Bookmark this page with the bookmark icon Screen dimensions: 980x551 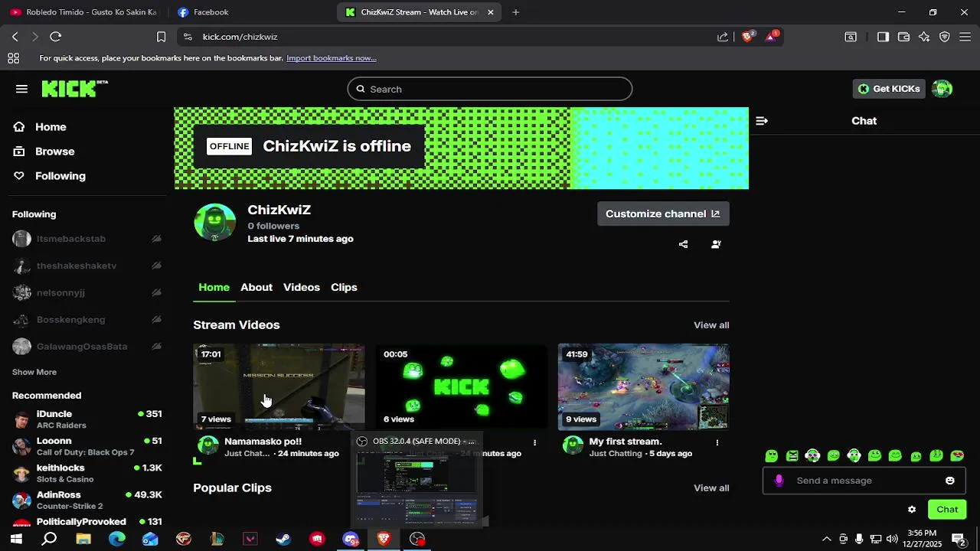pyautogui.click(x=162, y=37)
